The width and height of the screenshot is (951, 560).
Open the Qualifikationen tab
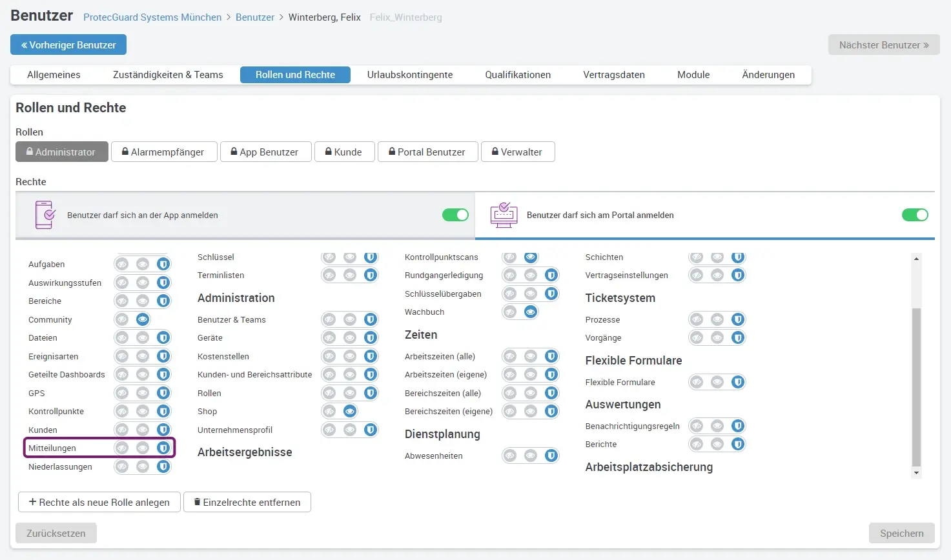coord(518,75)
